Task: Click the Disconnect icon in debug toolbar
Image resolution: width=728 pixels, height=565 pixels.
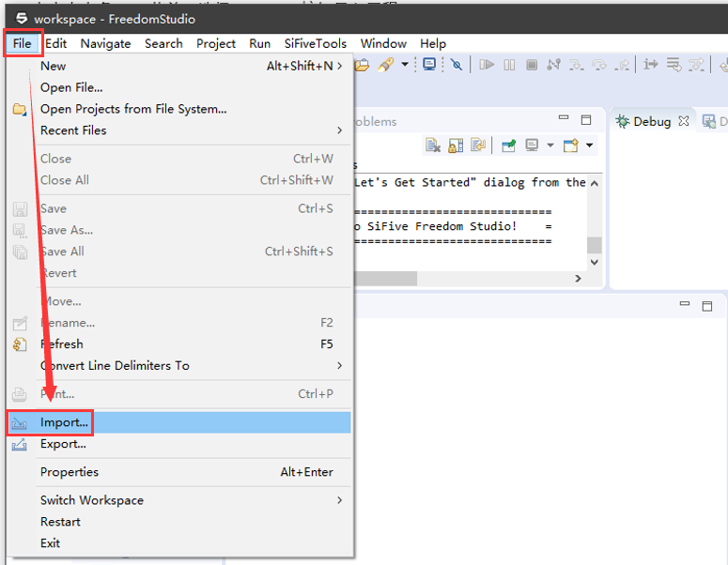Action: tap(553, 65)
